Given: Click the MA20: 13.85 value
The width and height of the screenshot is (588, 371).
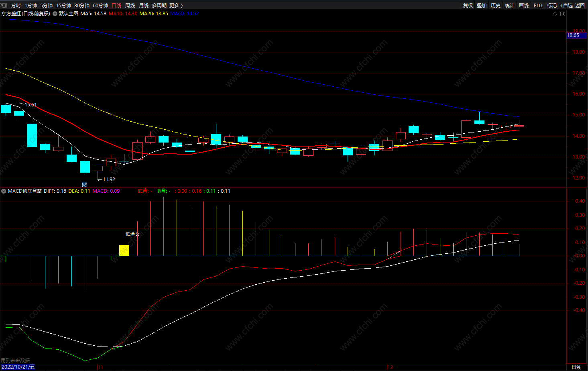Looking at the screenshot, I should click(x=154, y=14).
